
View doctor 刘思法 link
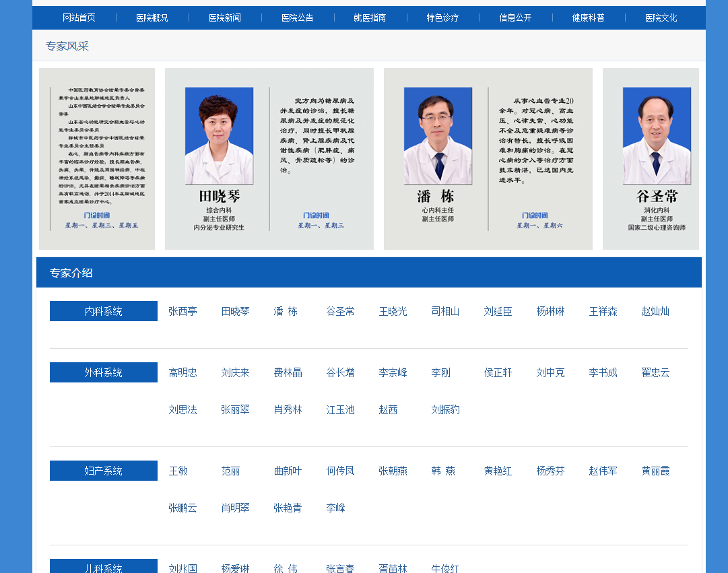[x=183, y=409]
